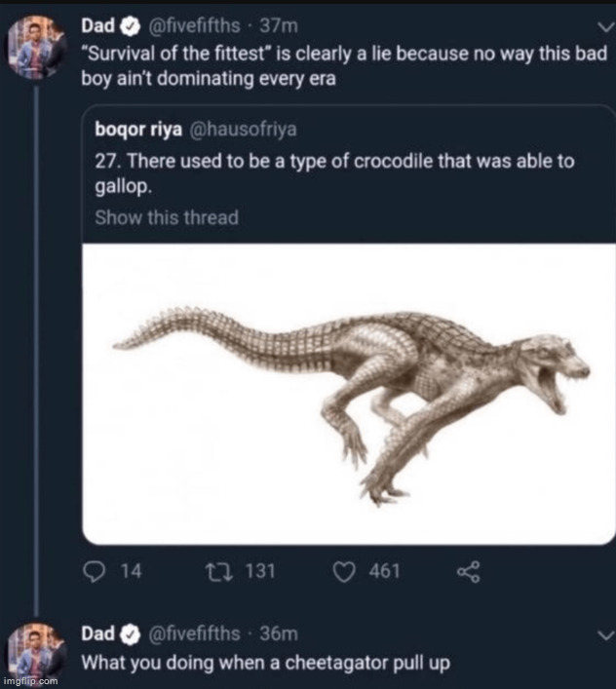Open the boqor riya display name
This screenshot has height=689, width=616.
click(138, 130)
